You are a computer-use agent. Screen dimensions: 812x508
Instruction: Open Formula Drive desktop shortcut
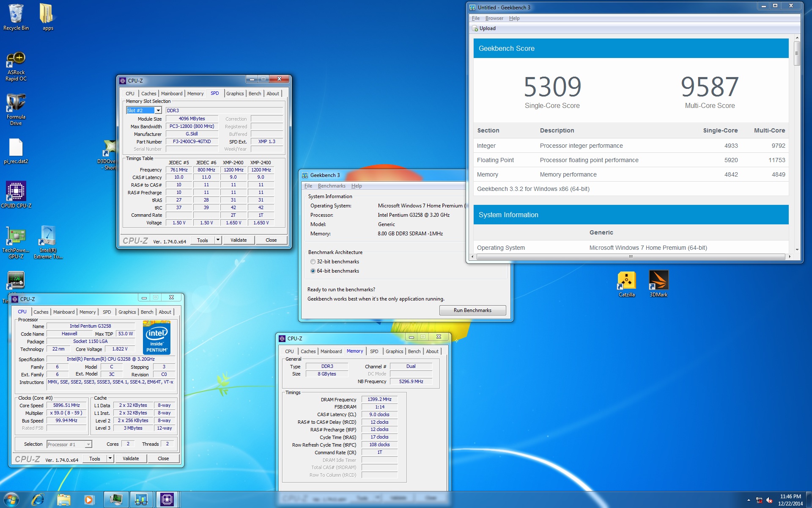pyautogui.click(x=16, y=110)
